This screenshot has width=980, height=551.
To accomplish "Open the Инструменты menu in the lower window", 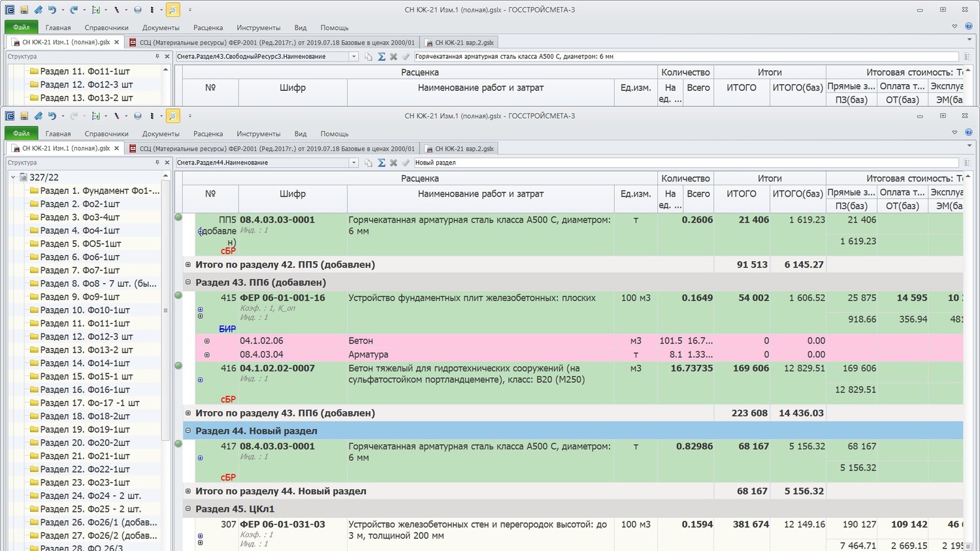I will pyautogui.click(x=258, y=134).
